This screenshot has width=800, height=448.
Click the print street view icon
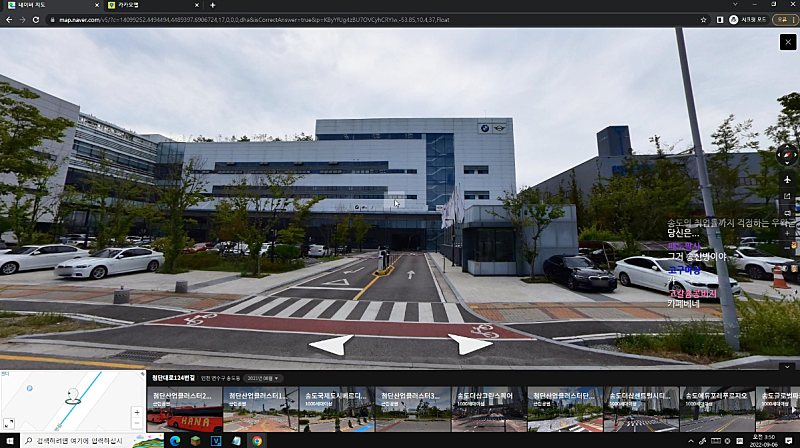click(x=787, y=213)
